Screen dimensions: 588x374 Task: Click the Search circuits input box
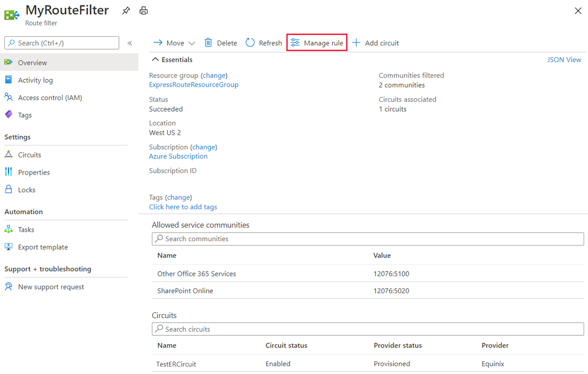click(367, 329)
